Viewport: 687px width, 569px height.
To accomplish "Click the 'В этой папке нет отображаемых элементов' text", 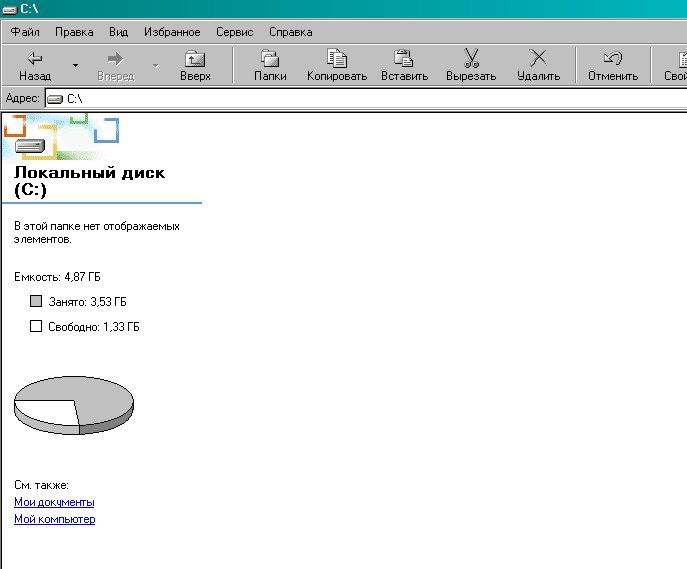I will tap(96, 233).
